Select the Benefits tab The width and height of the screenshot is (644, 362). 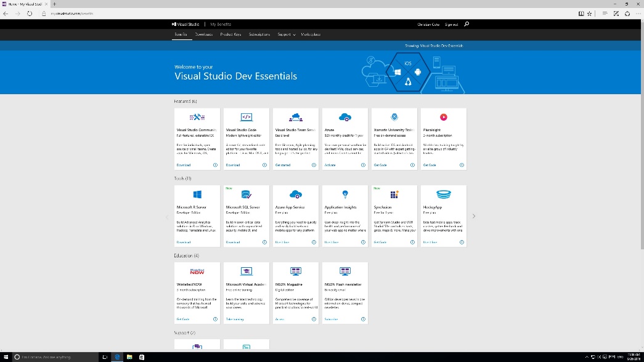click(181, 34)
